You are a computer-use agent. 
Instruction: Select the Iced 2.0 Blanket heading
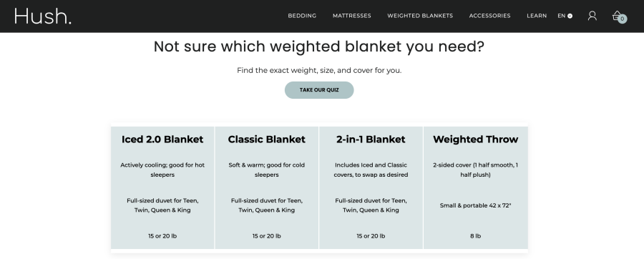pyautogui.click(x=162, y=140)
